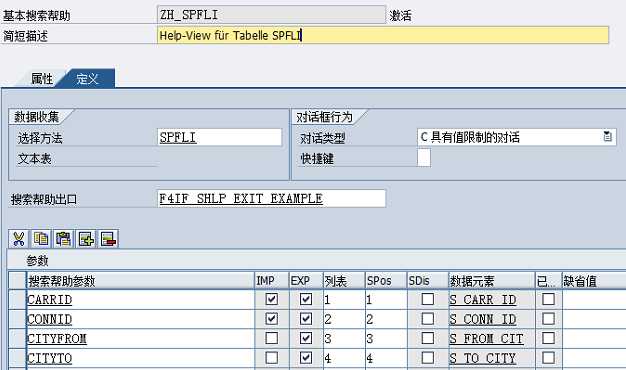Enable SDis checkbox for CARRID row
626x370 pixels.
click(428, 299)
